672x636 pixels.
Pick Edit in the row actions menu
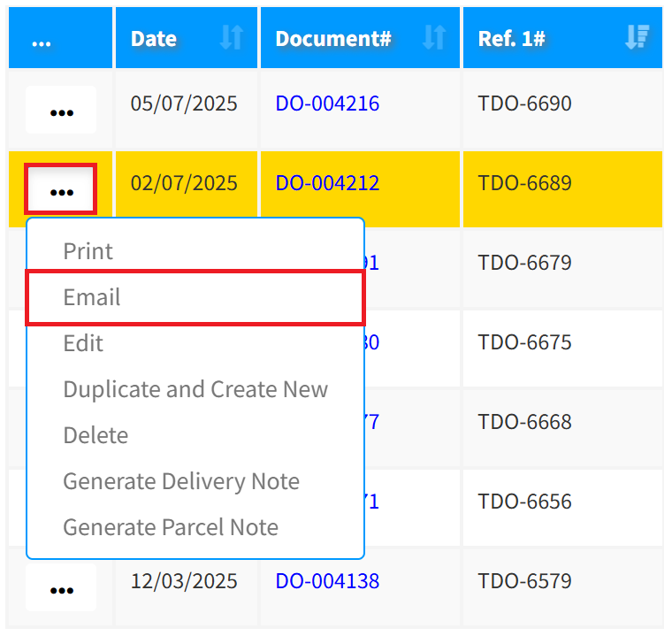(x=83, y=343)
